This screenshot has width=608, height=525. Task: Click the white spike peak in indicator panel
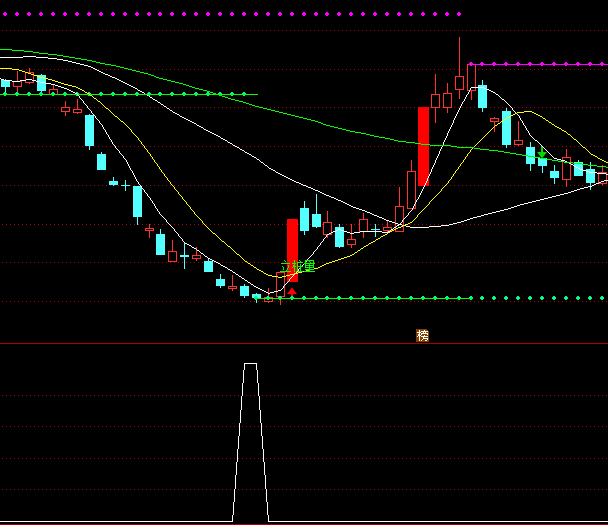coord(250,365)
